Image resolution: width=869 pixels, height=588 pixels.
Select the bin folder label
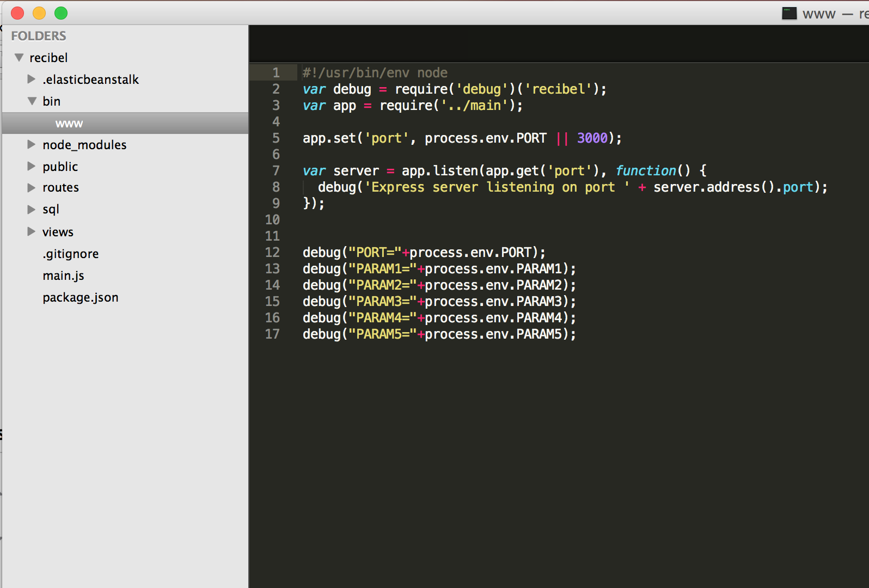coord(52,101)
